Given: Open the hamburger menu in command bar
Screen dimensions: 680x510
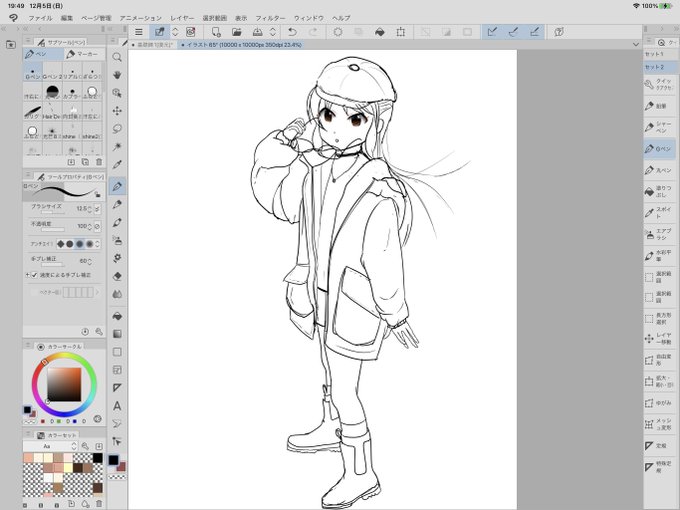Looking at the screenshot, I should (x=139, y=32).
